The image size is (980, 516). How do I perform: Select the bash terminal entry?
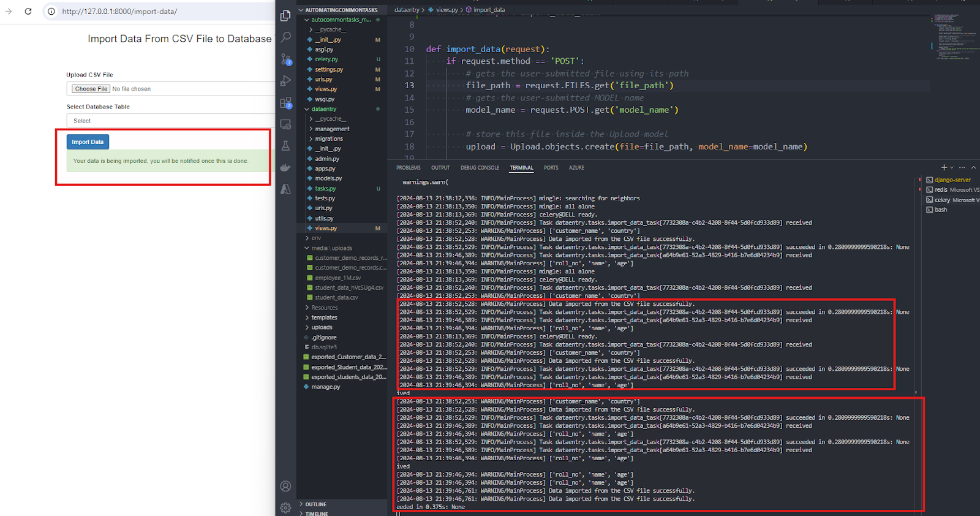[x=952, y=210]
